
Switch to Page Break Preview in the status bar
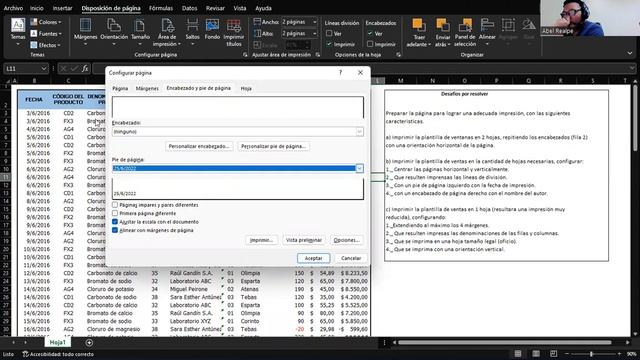(x=553, y=354)
